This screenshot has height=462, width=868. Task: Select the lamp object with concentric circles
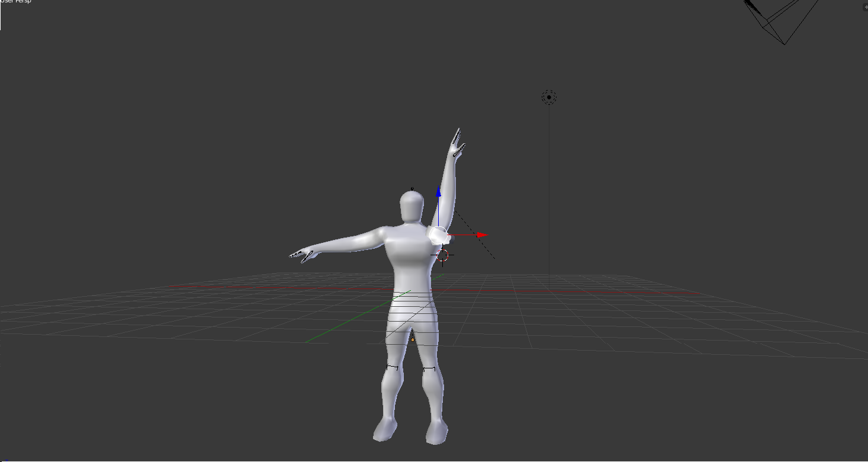pos(549,97)
